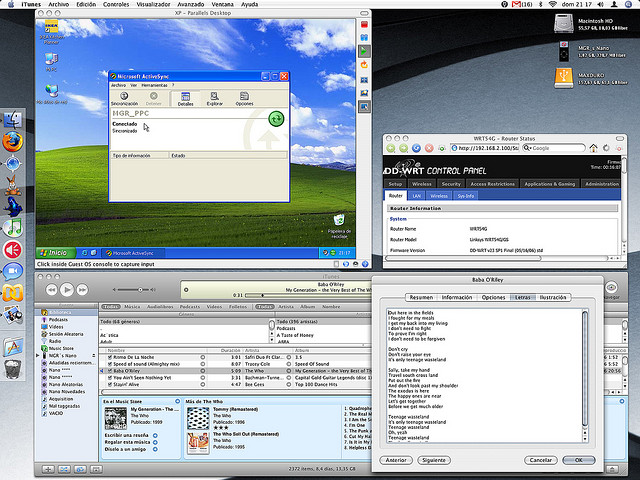Image resolution: width=640 pixels, height=480 pixels.
Task: Click the router browser URL field
Action: coord(484,148)
